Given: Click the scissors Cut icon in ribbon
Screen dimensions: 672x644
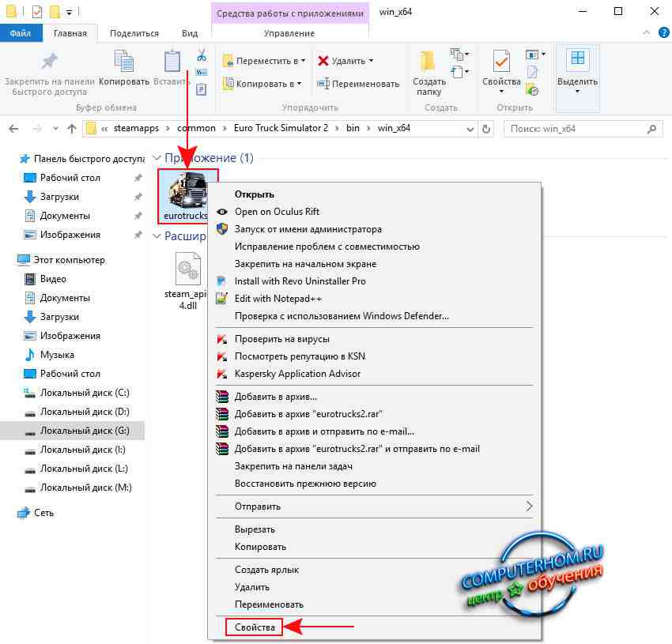Looking at the screenshot, I should pos(201,55).
